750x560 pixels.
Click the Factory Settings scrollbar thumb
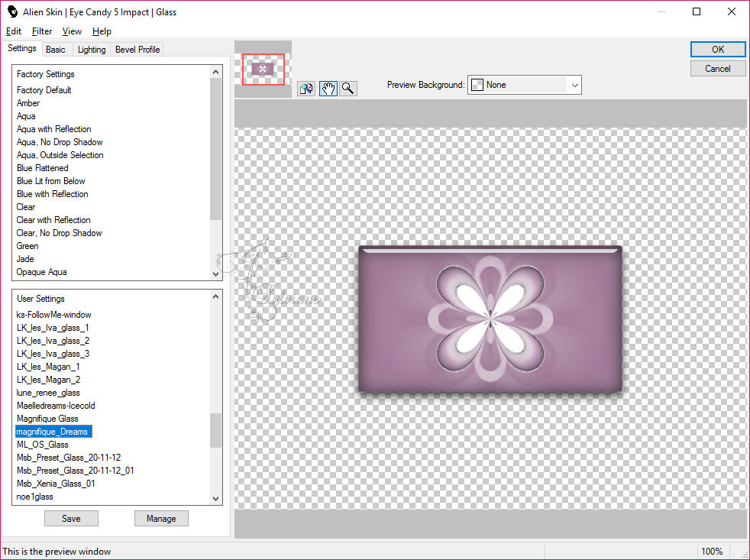coord(215,149)
